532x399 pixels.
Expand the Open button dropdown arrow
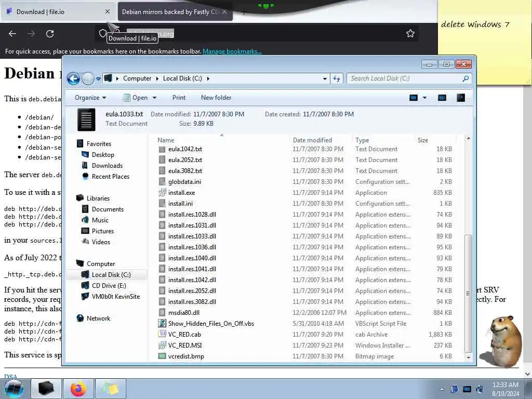[154, 98]
